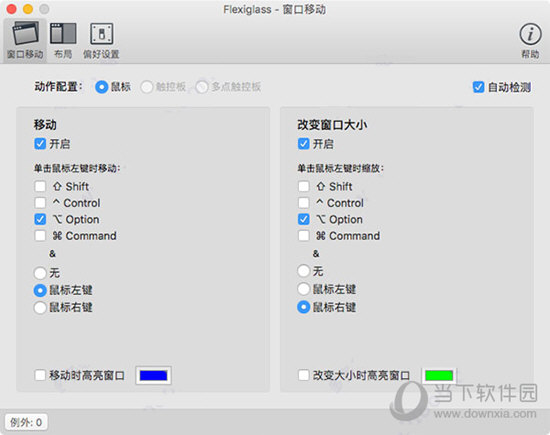Viewport: 550px width, 435px height.
Task: Open the 窗口移动 toolbar pane
Action: [25, 40]
